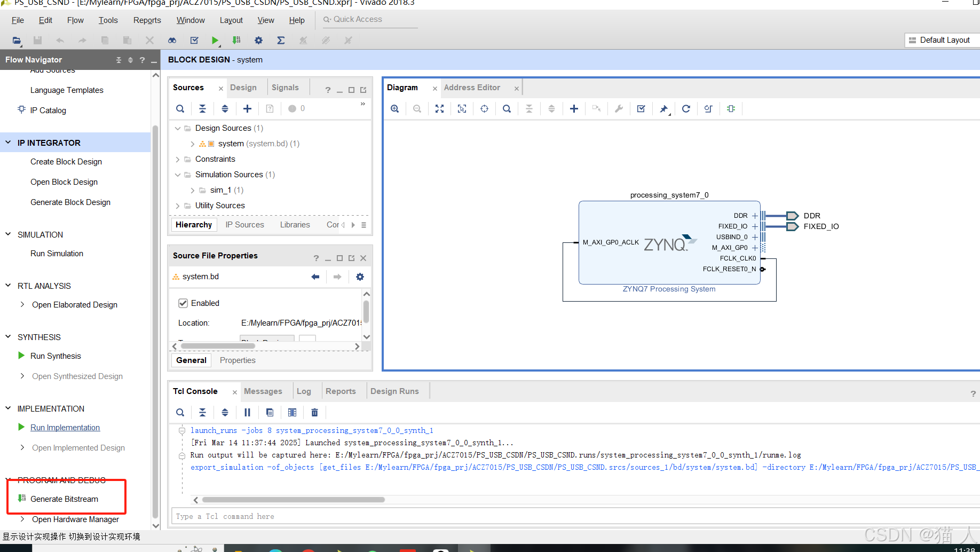The width and height of the screenshot is (980, 552).
Task: Click Generate Block Design
Action: [x=70, y=202]
